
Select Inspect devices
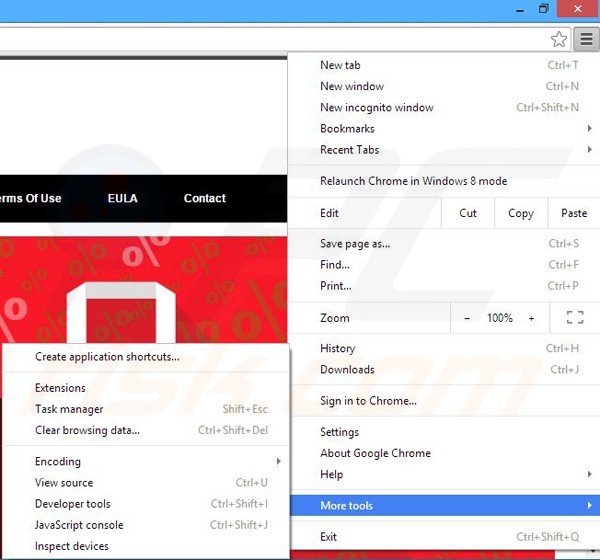[146, 546]
